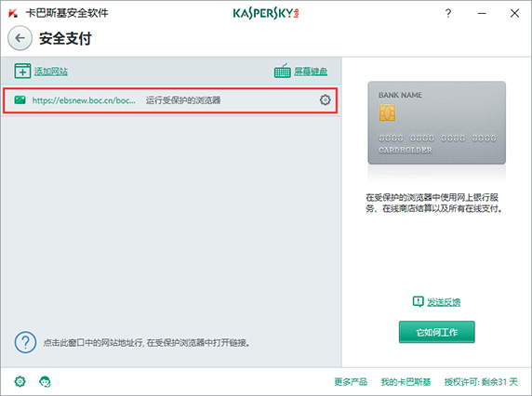The width and height of the screenshot is (532, 396).
Task: Click the blue question mark help icon
Action: coord(25,342)
